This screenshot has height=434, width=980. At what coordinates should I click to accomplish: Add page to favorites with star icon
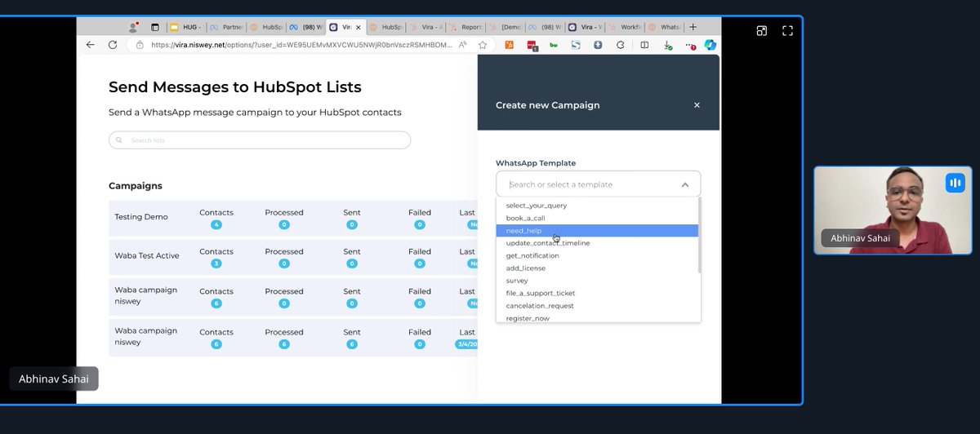point(483,45)
